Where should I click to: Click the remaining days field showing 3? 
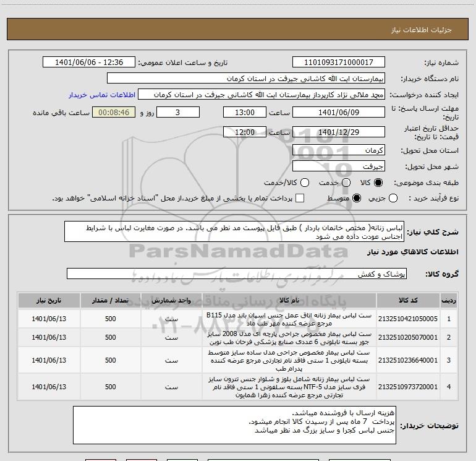[178, 112]
